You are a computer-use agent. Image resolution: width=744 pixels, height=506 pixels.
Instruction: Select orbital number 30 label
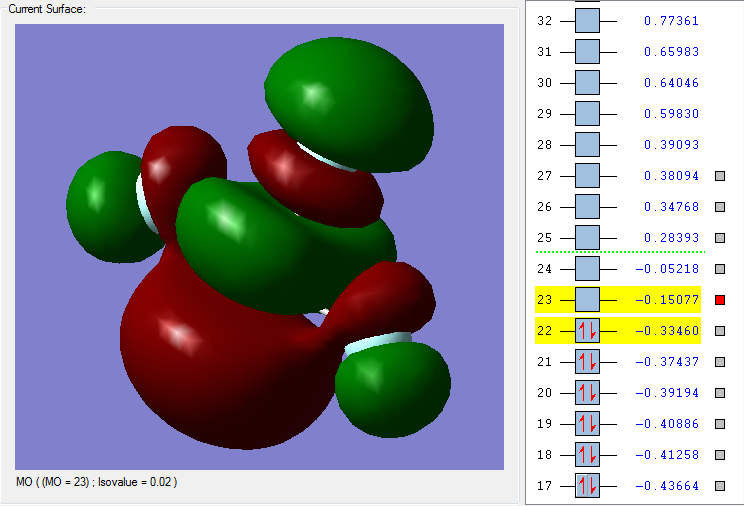coord(545,83)
